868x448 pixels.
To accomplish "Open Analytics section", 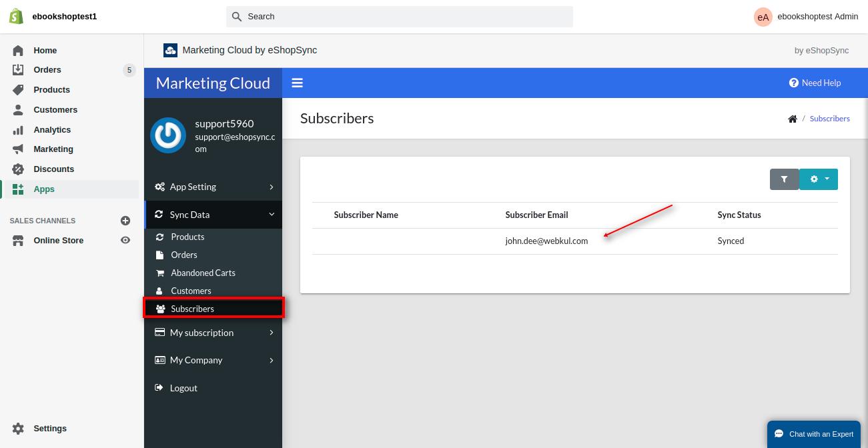I will 52,130.
